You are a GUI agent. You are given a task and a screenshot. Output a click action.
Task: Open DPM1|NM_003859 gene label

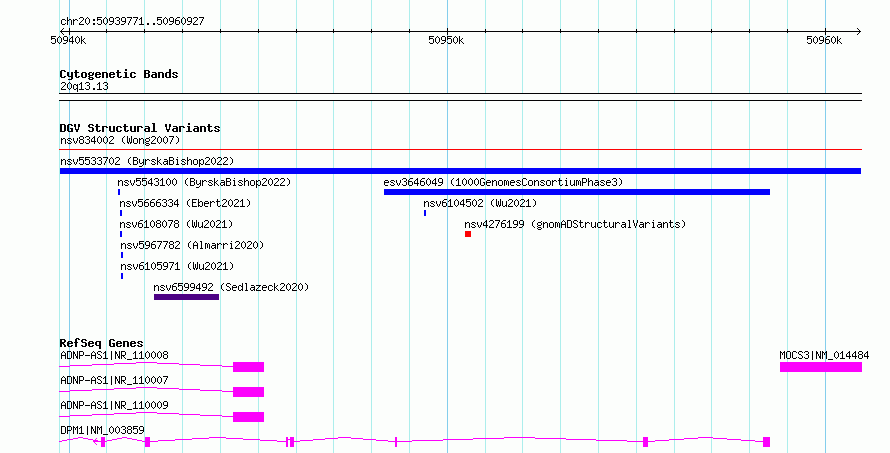(102, 430)
